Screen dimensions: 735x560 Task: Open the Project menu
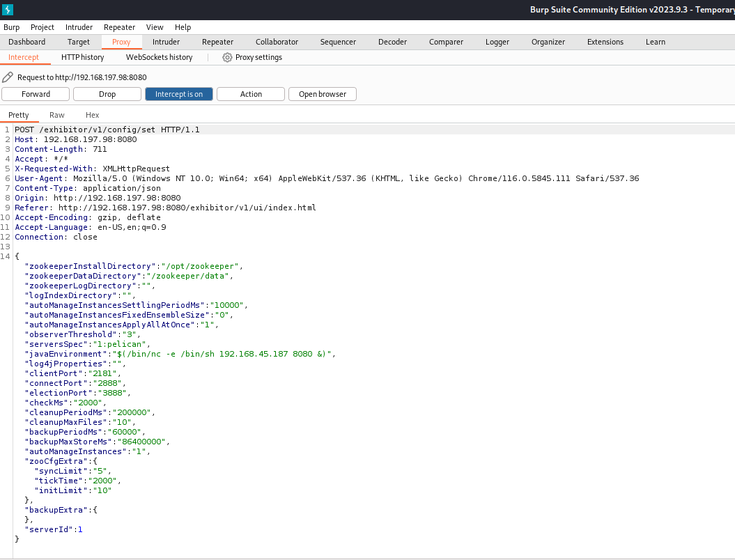42,27
